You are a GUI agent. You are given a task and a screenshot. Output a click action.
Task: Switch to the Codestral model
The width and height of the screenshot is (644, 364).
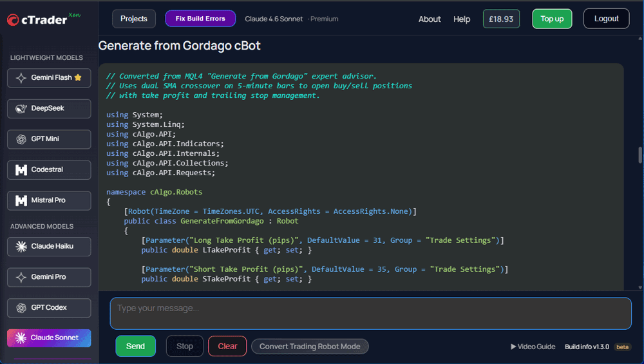click(x=49, y=169)
